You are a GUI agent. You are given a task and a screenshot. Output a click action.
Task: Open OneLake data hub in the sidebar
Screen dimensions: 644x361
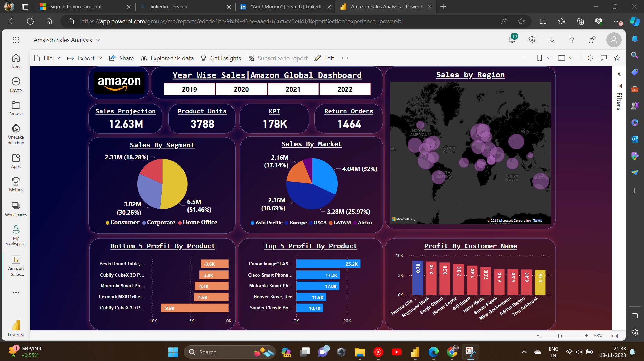[16, 134]
